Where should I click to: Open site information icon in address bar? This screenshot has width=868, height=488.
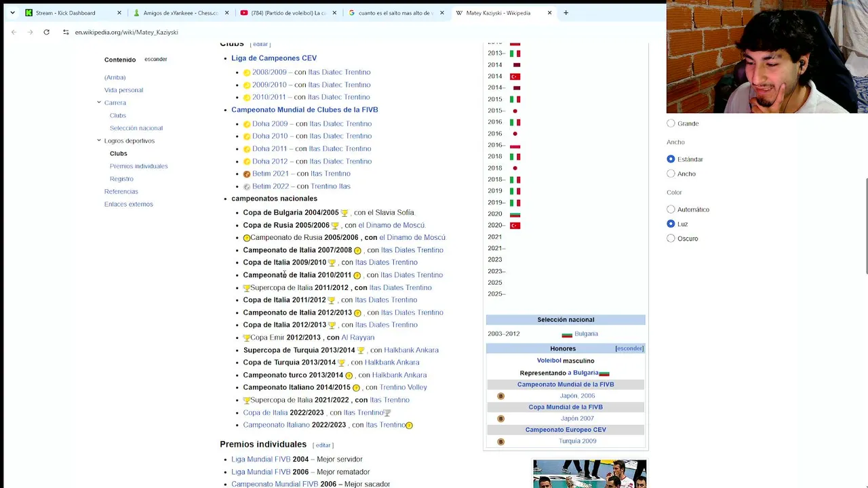(66, 32)
